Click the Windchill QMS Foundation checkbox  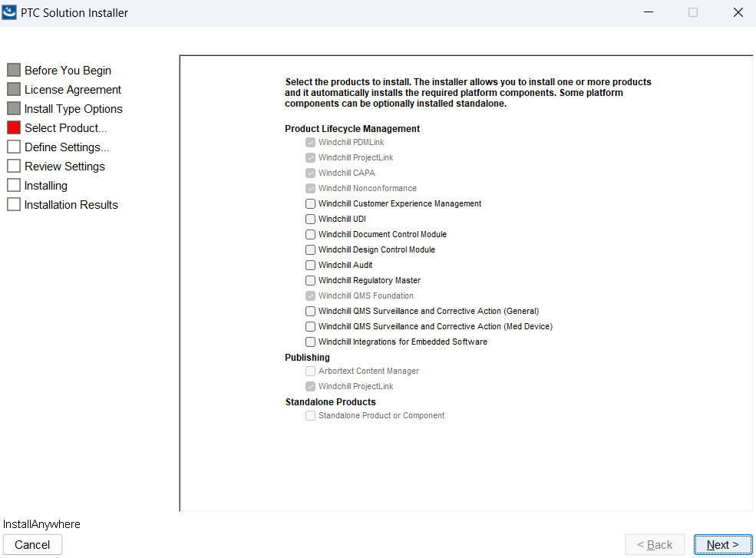tap(311, 296)
